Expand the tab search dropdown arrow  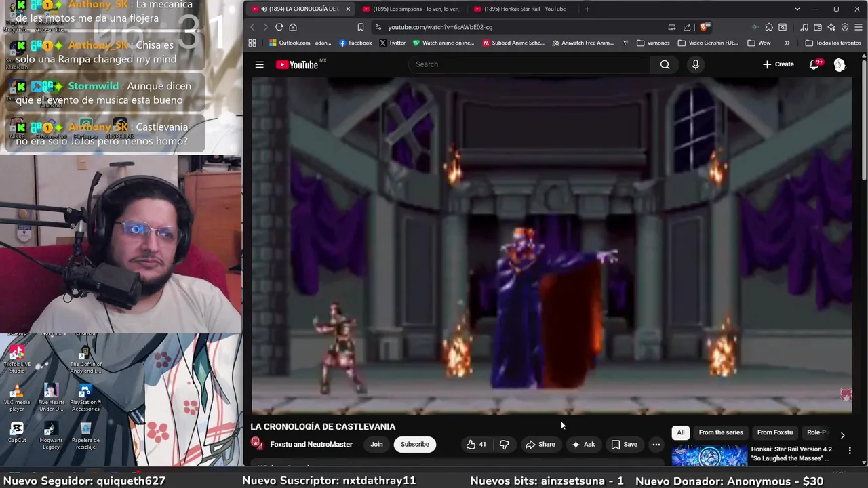tap(797, 9)
